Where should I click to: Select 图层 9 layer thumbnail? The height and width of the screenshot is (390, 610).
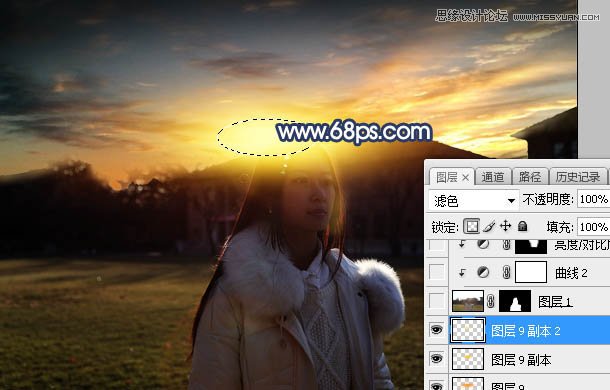click(468, 384)
